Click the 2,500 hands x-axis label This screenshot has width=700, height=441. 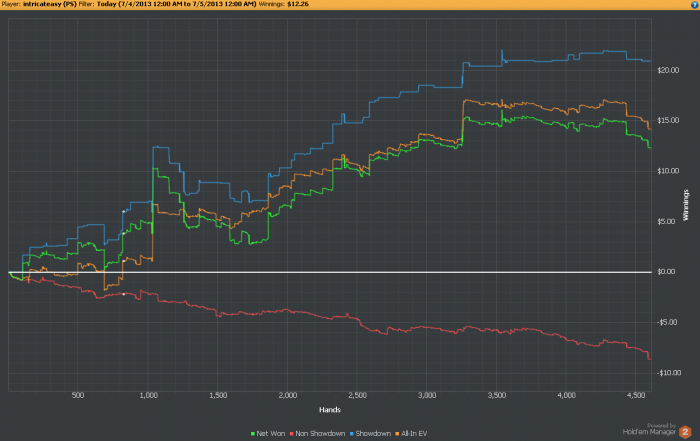[x=357, y=395]
